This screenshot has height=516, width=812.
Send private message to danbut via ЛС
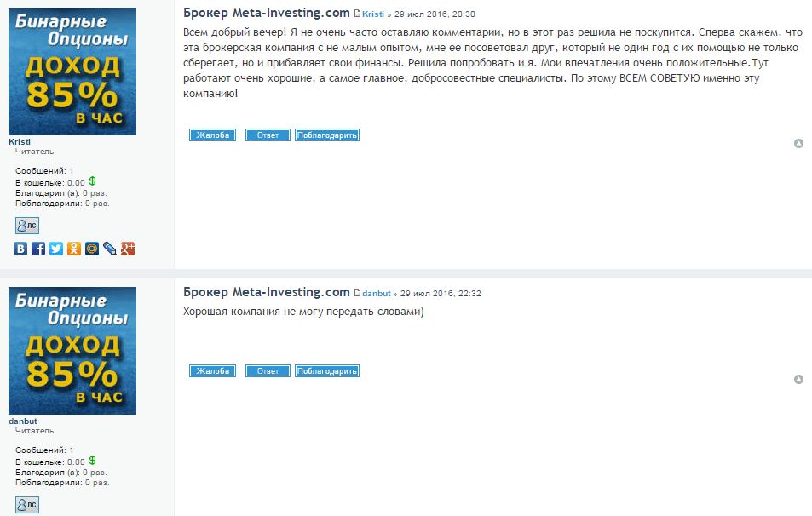coord(27,505)
